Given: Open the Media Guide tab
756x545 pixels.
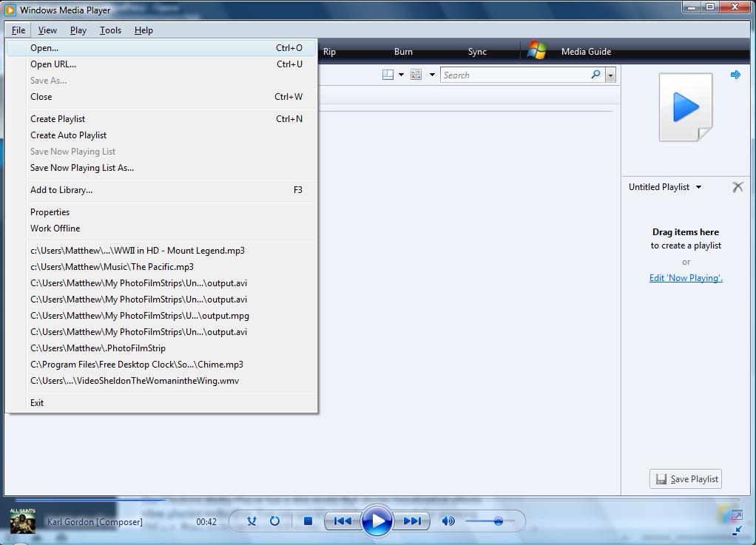Looking at the screenshot, I should 587,52.
